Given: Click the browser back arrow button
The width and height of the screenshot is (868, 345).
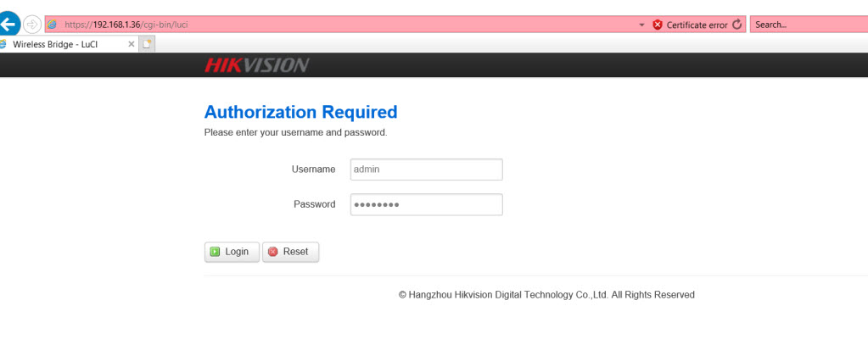Looking at the screenshot, I should (x=10, y=25).
